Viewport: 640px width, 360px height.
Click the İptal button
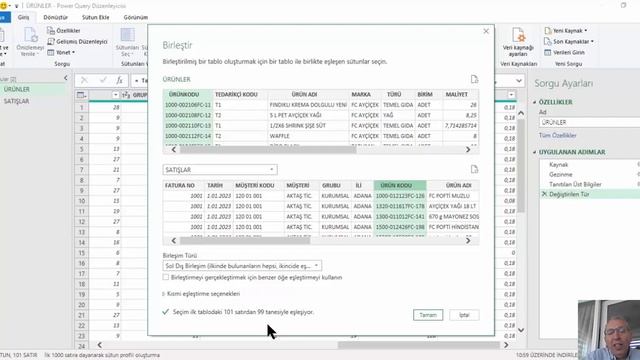(x=464, y=315)
